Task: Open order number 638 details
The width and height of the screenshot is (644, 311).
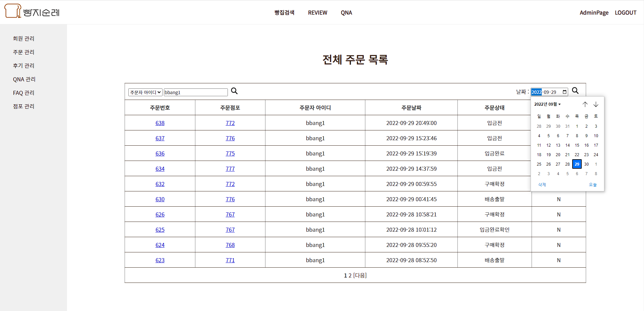Action: (160, 123)
